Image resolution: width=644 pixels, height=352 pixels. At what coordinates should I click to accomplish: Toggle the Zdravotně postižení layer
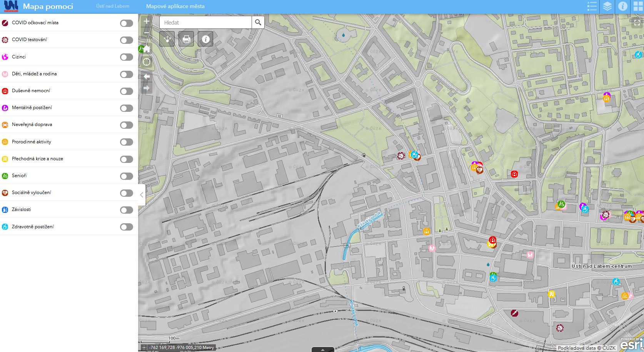[126, 227]
